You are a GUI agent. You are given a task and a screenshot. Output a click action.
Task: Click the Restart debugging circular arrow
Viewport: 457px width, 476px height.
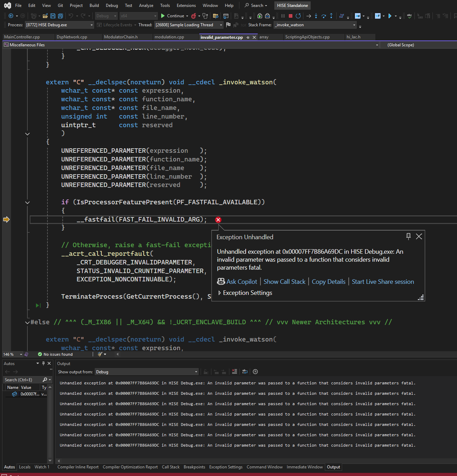click(x=298, y=16)
